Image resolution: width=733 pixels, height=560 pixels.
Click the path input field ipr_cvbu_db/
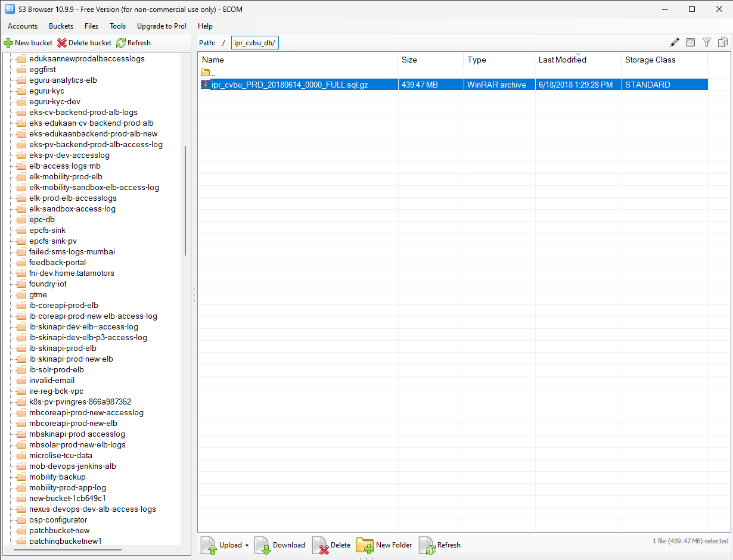click(255, 43)
